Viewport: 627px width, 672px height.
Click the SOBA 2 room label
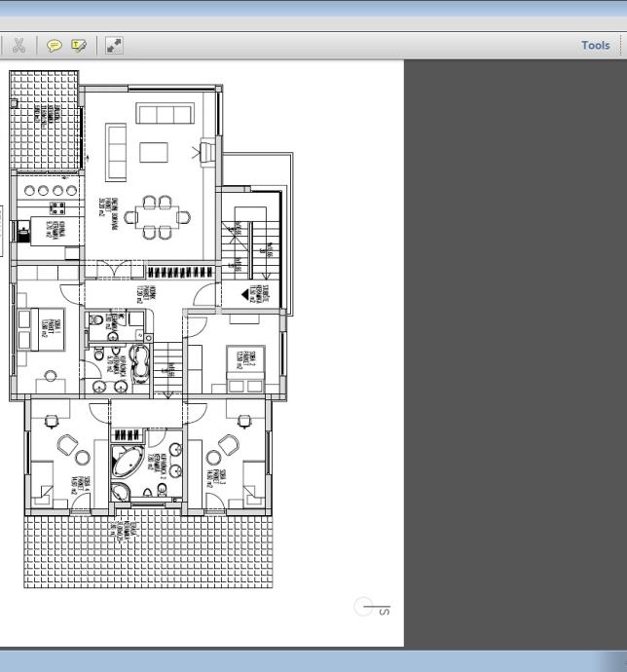click(246, 360)
